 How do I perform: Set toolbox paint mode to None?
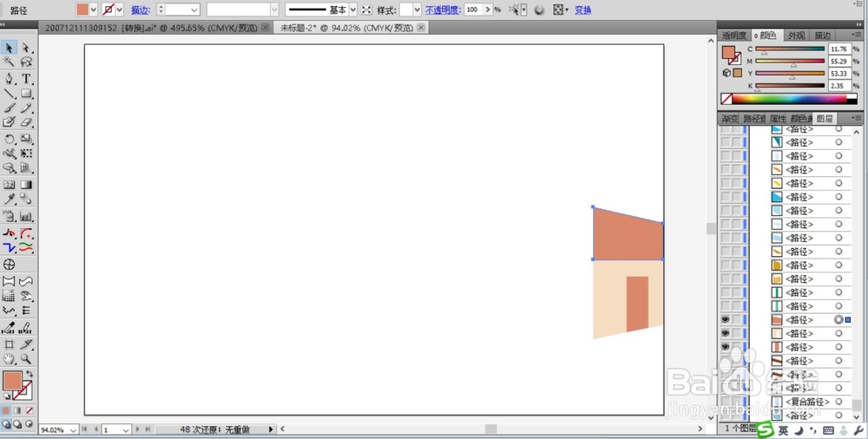click(x=30, y=410)
